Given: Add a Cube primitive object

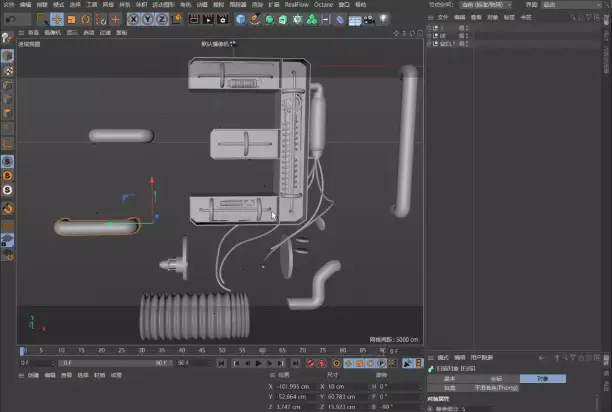Looking at the screenshot, I should (x=241, y=19).
